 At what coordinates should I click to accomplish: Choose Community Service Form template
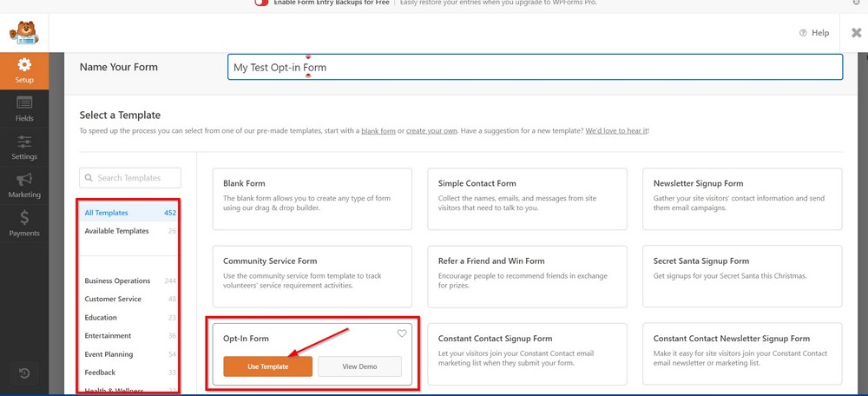[312, 276]
